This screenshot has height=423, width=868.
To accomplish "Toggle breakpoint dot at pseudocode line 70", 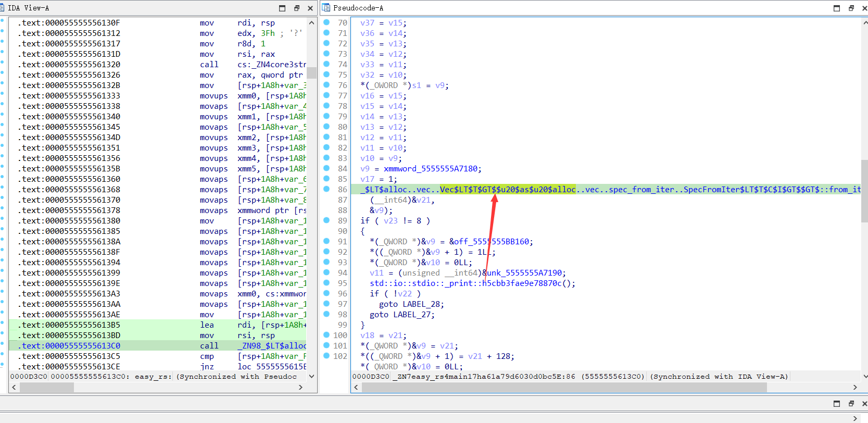I will [x=326, y=22].
